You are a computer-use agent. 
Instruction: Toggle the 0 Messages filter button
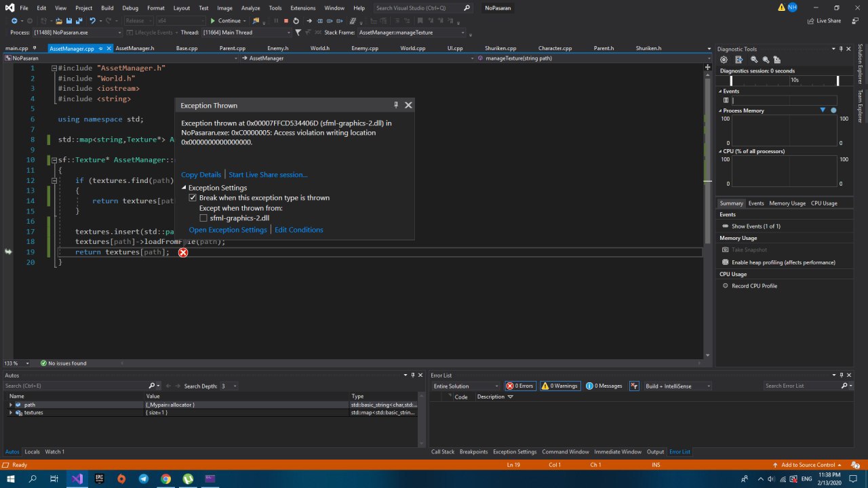[604, 386]
